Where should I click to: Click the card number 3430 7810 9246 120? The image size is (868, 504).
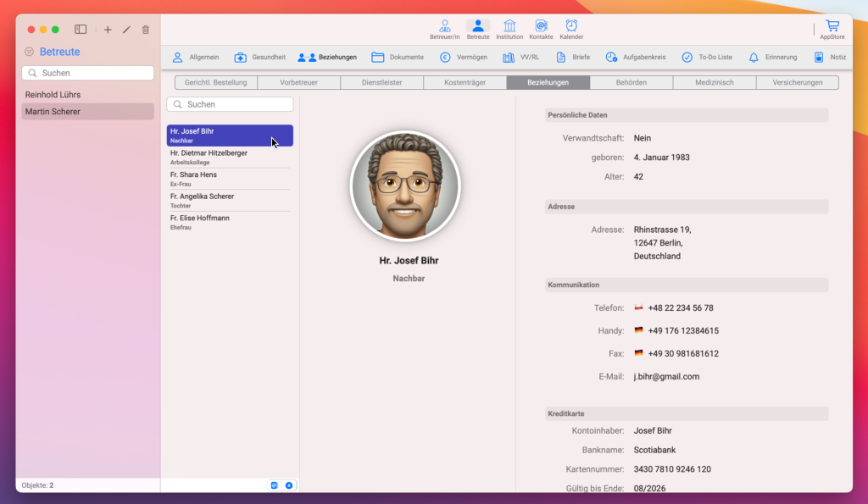pyautogui.click(x=672, y=469)
